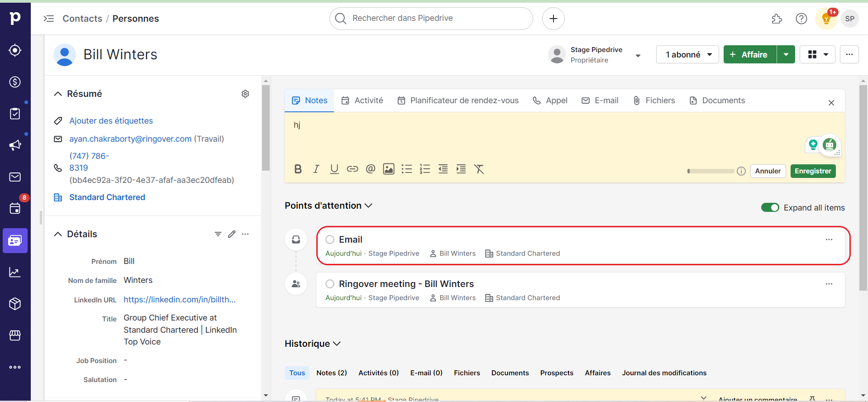Image resolution: width=868 pixels, height=402 pixels.
Task: Switch to Planificateur de rendez-vous tab
Action: (458, 100)
